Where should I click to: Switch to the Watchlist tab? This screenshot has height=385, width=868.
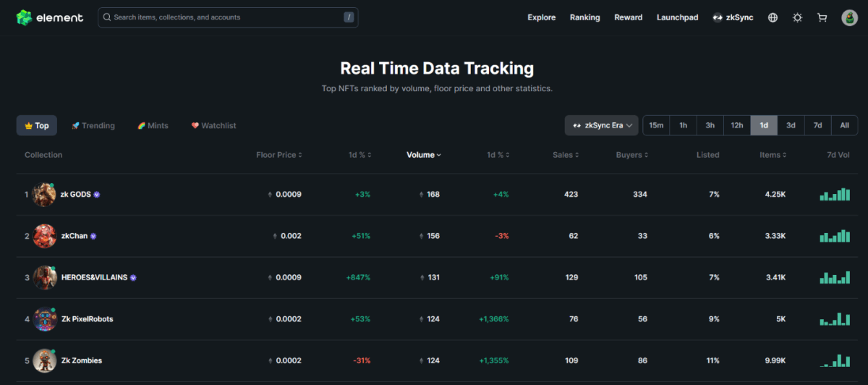(214, 125)
